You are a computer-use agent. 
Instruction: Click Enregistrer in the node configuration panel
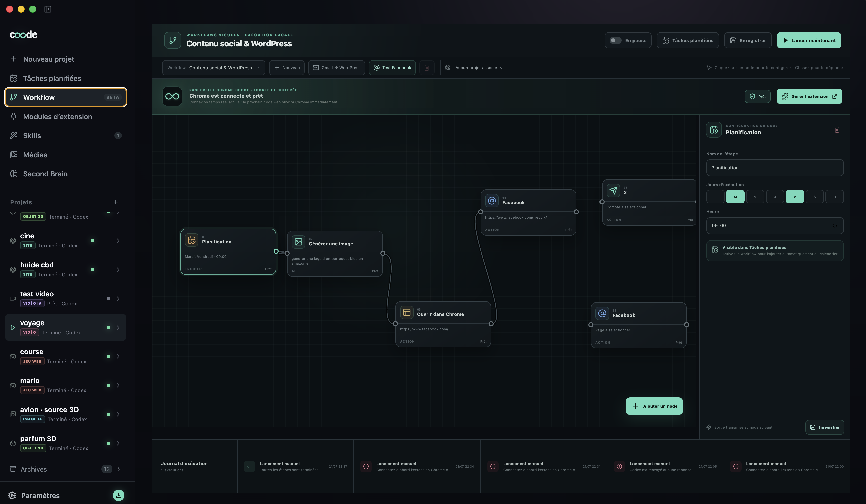(x=824, y=427)
